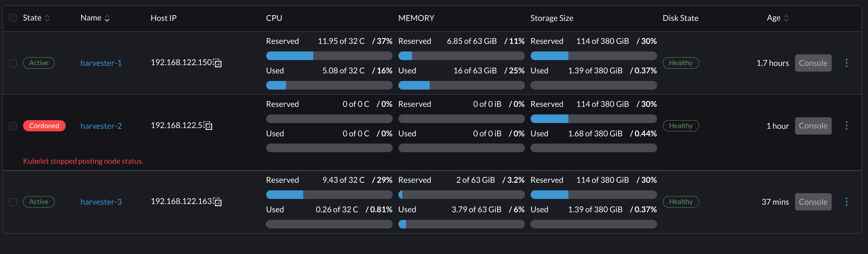Screen dimensions: 868x254
Task: Toggle select-all hosts checkbox
Action: [x=13, y=18]
